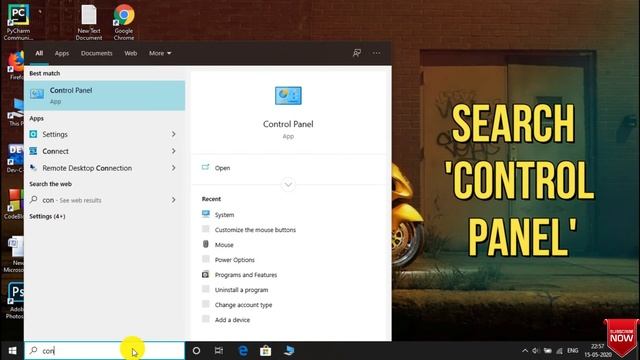Expand the Connect result arrow
Image resolution: width=640 pixels, height=360 pixels.
[x=173, y=151]
